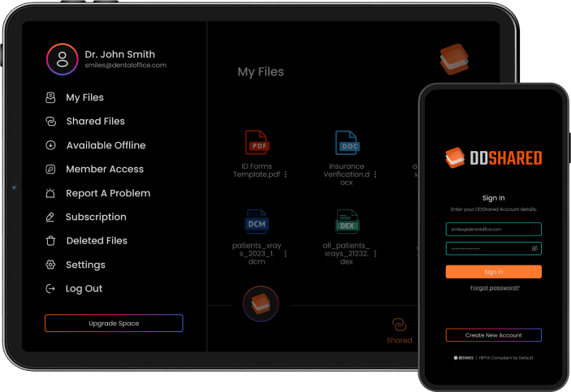Click the Deleted Files trash icon
The width and height of the screenshot is (571, 392).
click(50, 241)
